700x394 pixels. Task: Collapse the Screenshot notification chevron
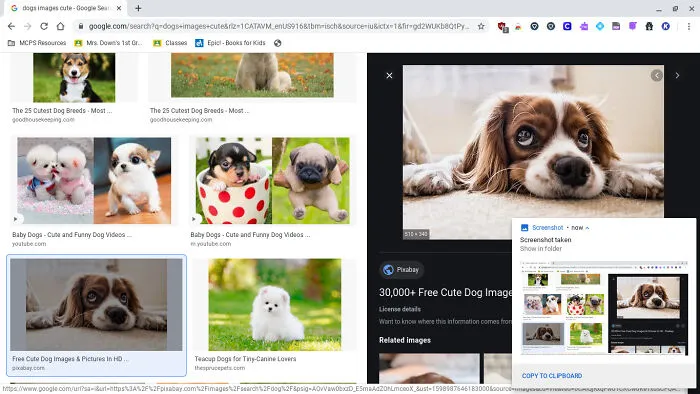(587, 228)
